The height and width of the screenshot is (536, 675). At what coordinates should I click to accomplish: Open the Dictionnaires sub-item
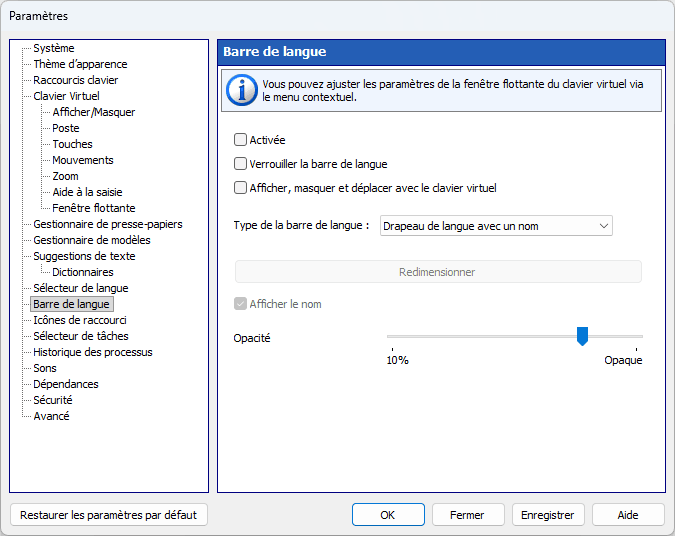[x=83, y=272]
